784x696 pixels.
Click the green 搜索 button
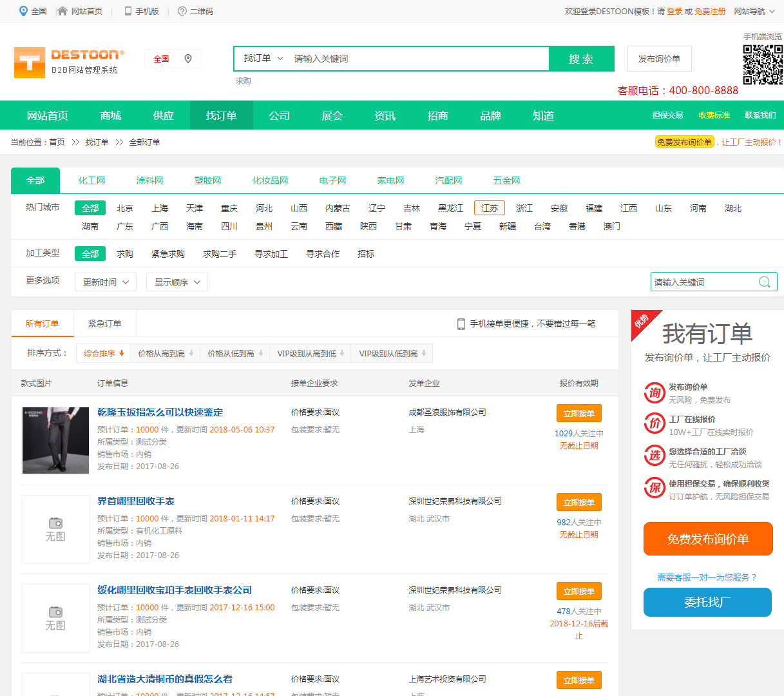point(581,59)
